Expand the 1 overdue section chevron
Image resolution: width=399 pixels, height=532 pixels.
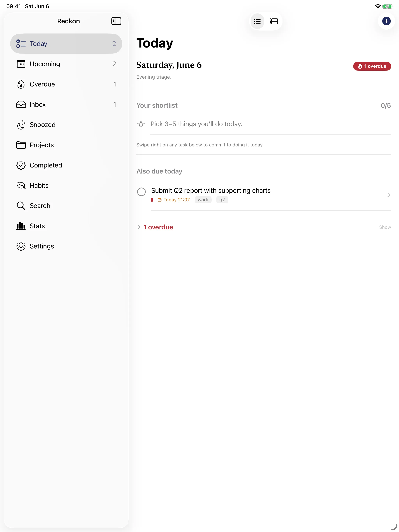click(139, 227)
